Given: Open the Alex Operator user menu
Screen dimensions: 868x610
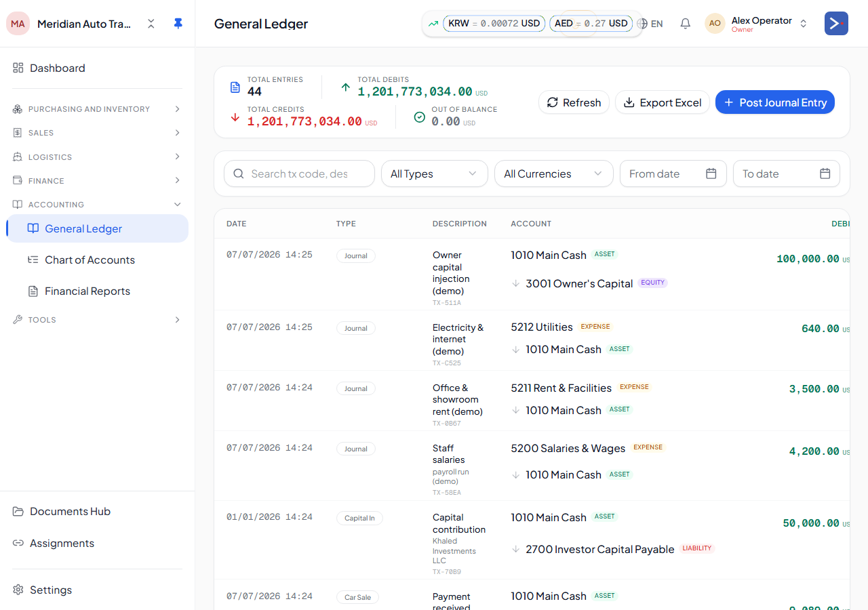Looking at the screenshot, I should (x=756, y=24).
